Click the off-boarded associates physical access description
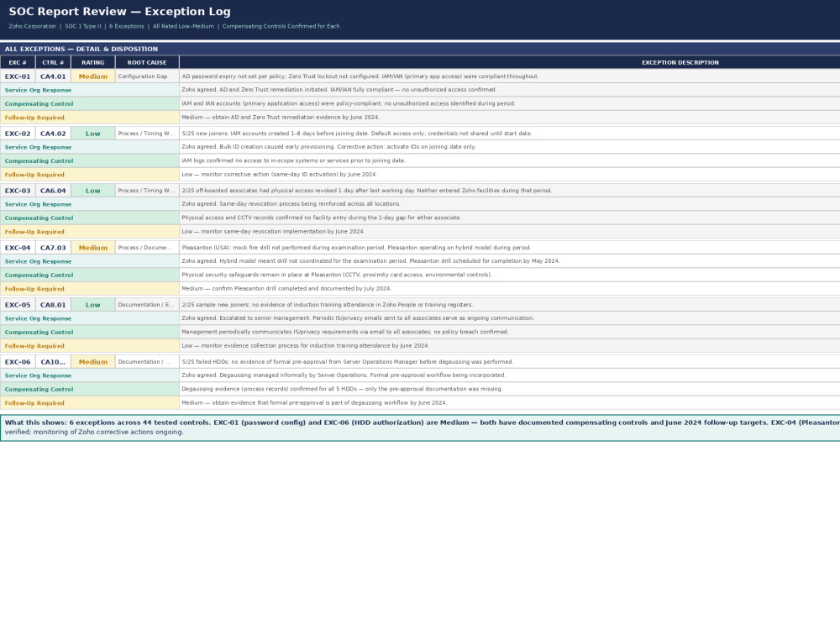Viewport: 840px width, 630px height. coord(510,190)
